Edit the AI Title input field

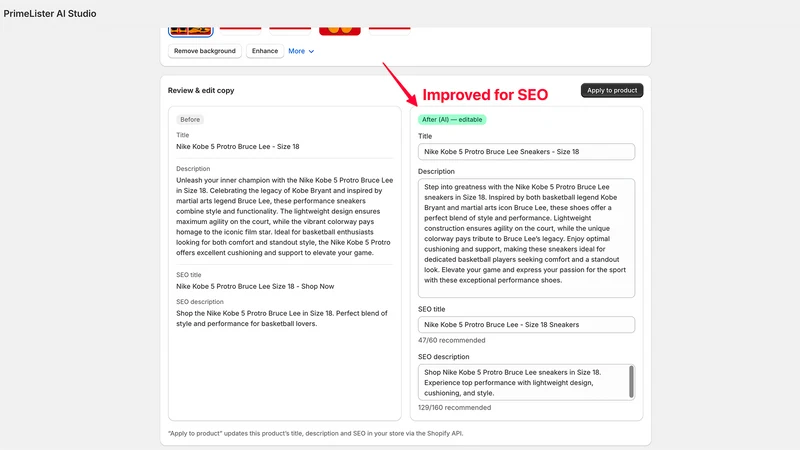[x=526, y=152]
